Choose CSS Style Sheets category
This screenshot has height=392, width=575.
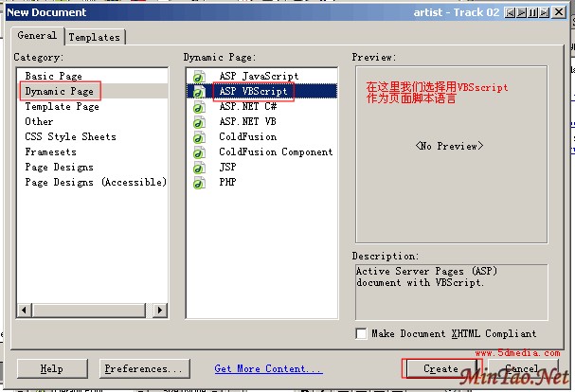point(70,136)
